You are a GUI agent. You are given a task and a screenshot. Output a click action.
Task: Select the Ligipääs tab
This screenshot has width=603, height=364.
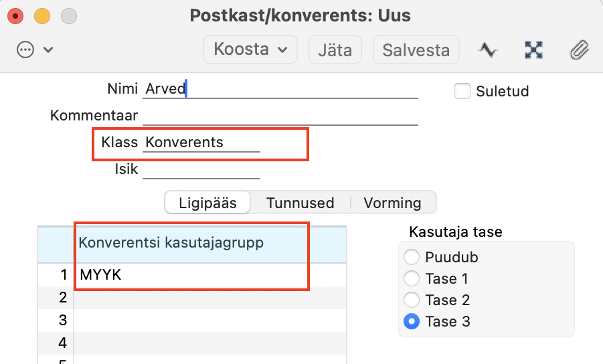pos(207,203)
